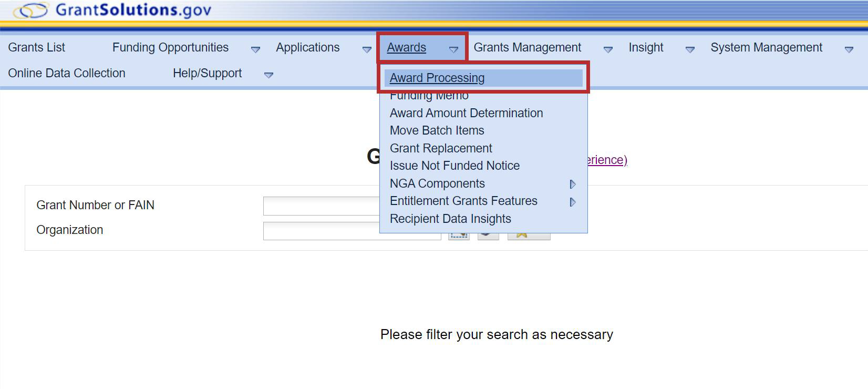Open the Awards menu
This screenshot has height=389, width=868.
(x=406, y=48)
